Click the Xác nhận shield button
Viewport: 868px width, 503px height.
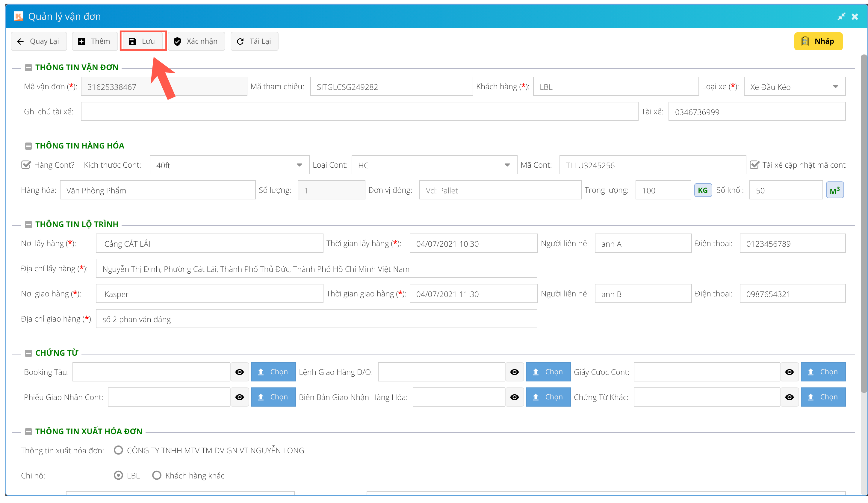coord(196,41)
